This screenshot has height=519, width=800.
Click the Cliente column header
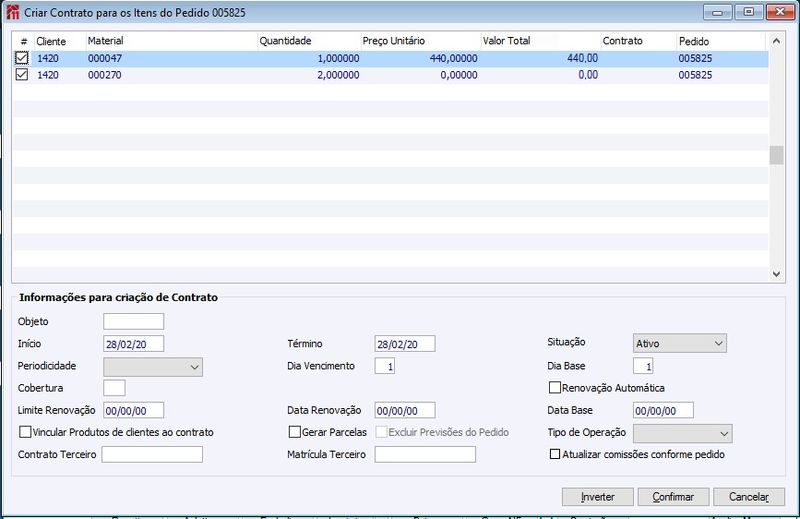point(59,41)
